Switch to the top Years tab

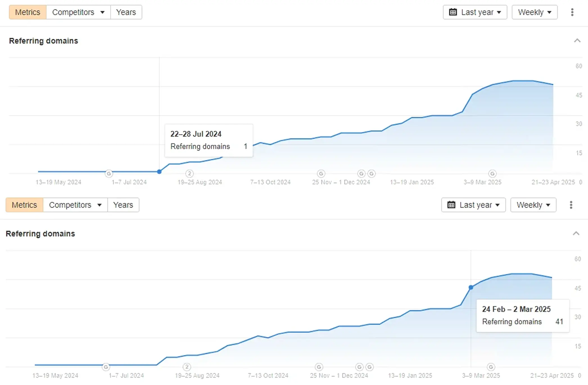[x=126, y=12]
